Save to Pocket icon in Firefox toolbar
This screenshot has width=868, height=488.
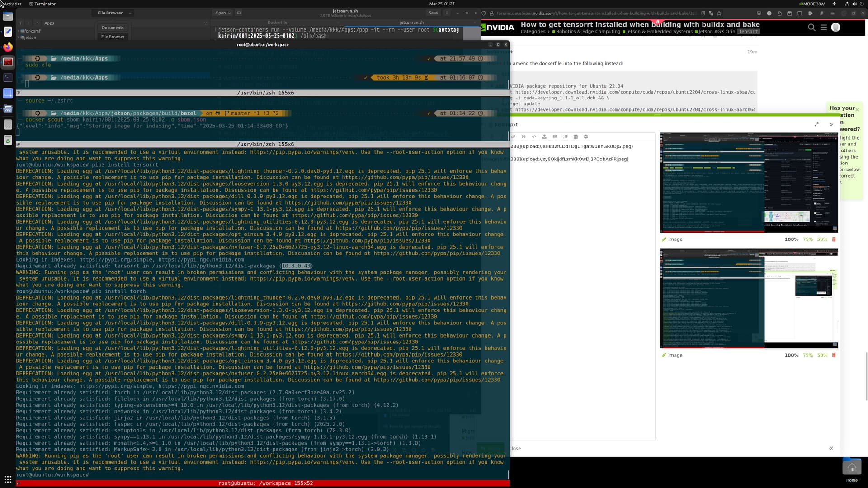[x=759, y=14]
